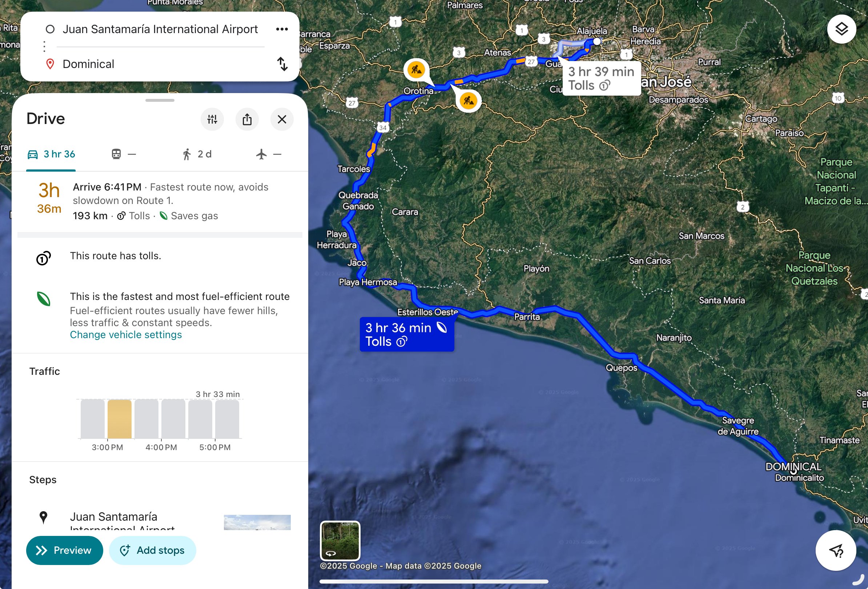Select the highlighted yellow traffic bar

pyautogui.click(x=119, y=419)
